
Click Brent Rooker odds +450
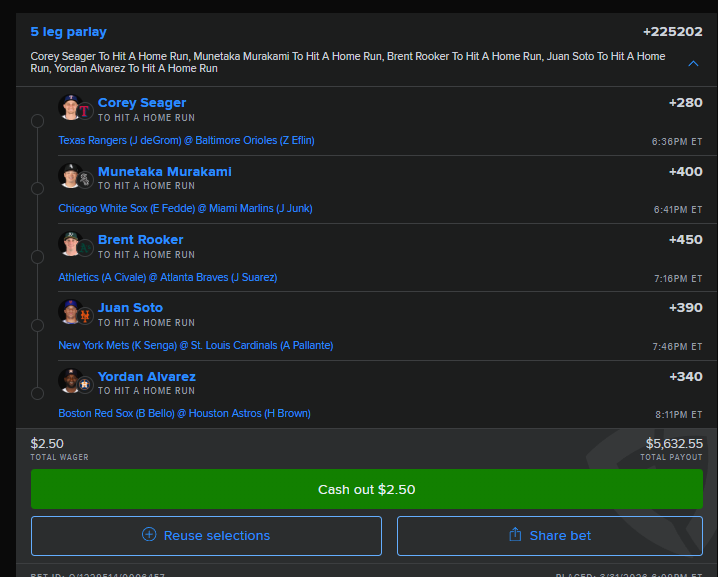pos(685,240)
